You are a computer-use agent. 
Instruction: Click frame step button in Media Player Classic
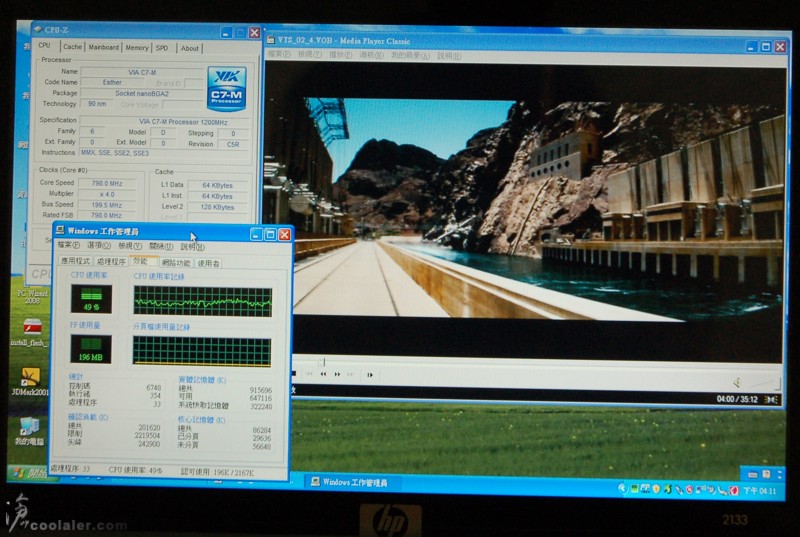point(370,375)
